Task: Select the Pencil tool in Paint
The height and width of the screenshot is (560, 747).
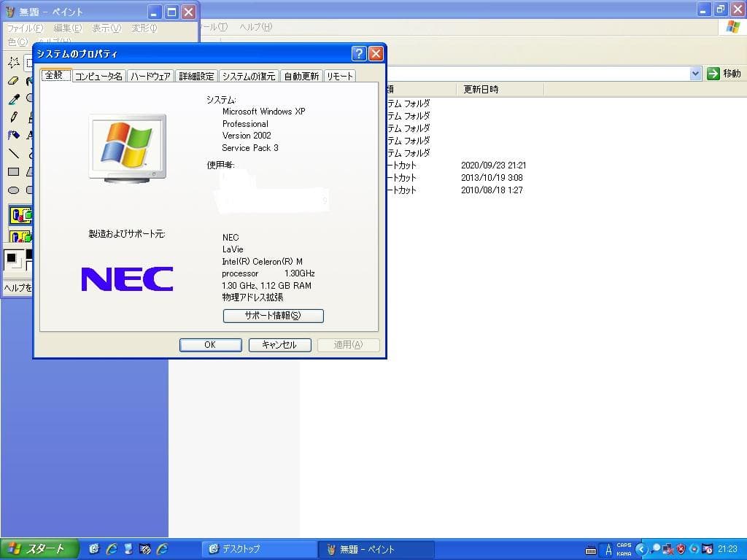Action: pos(12,116)
